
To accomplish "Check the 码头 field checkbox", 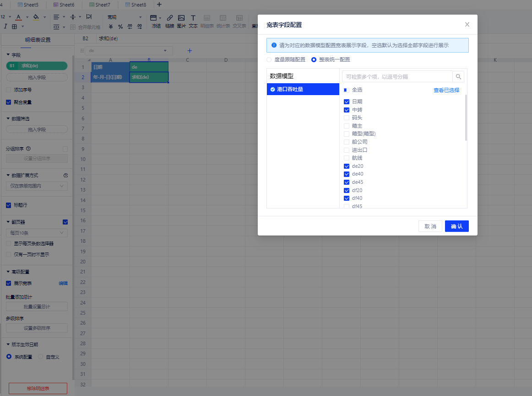I will pyautogui.click(x=347, y=118).
